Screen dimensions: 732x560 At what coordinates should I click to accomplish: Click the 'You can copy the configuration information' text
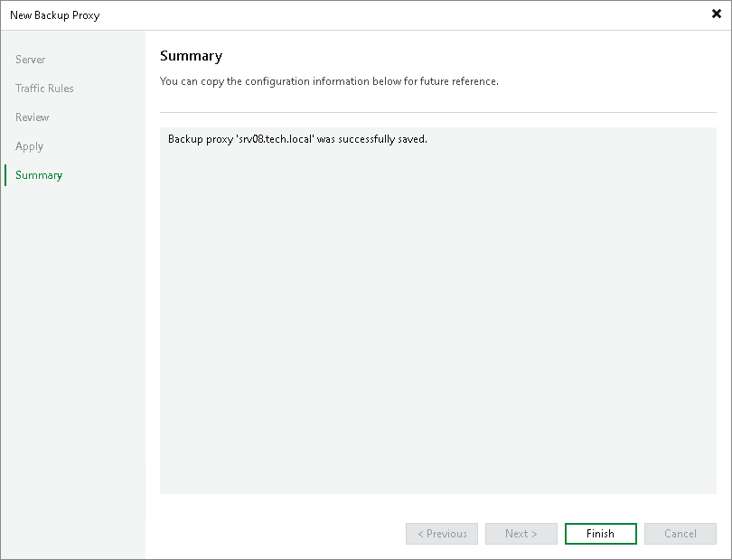click(x=329, y=81)
